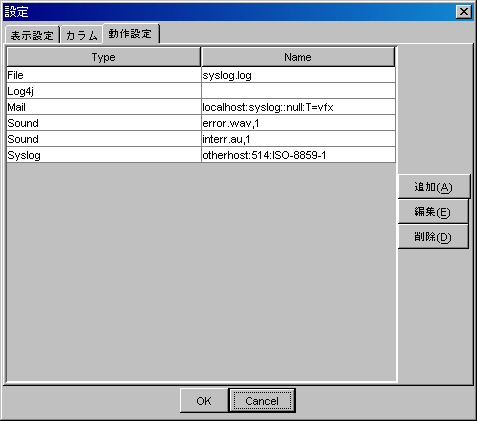This screenshot has width=477, height=421.
Task: Click the Type column header
Action: click(x=104, y=57)
